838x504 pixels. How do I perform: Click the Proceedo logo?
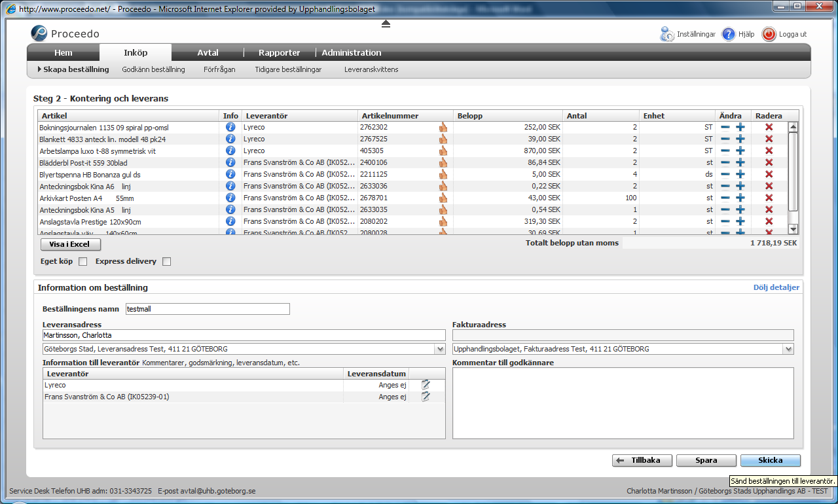click(x=65, y=33)
